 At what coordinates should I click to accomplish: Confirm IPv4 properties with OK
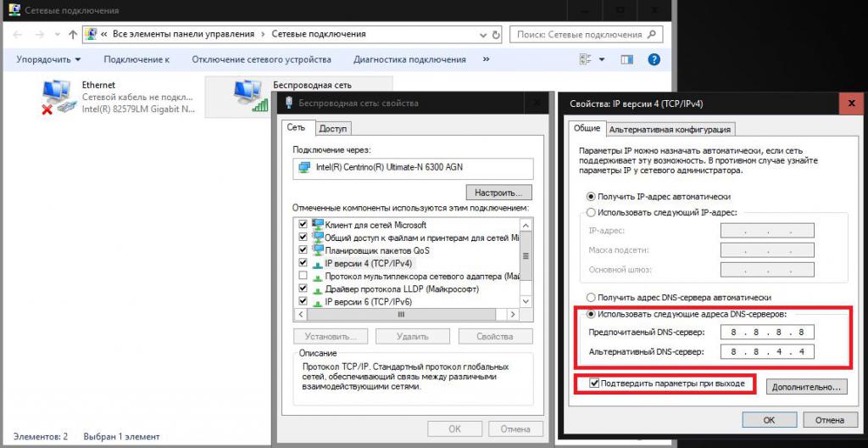769,420
